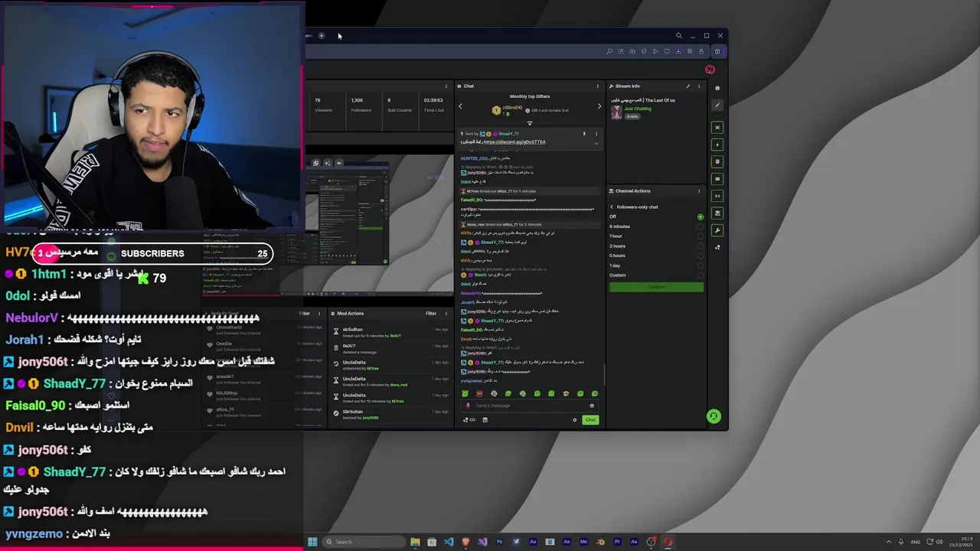This screenshot has width=980, height=551.
Task: Click the browser search magnifier icon
Action: [678, 35]
